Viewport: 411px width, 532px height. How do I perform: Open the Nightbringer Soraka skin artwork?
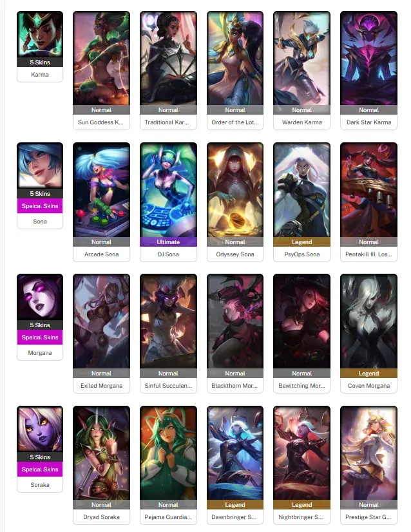click(x=301, y=453)
